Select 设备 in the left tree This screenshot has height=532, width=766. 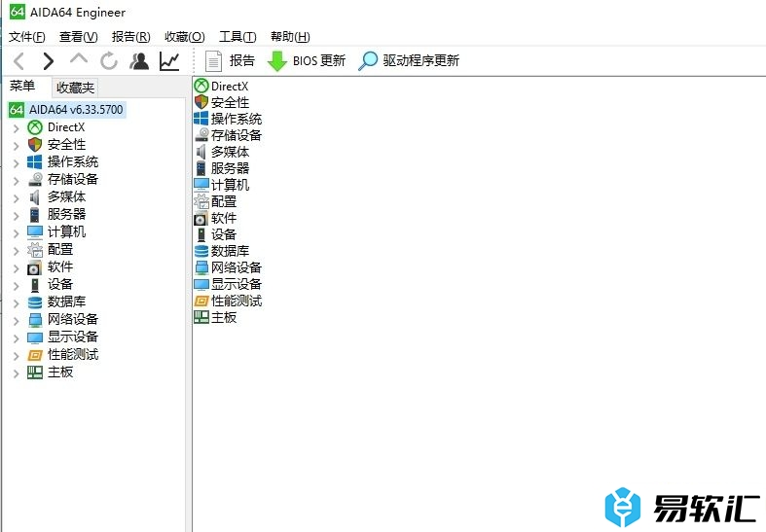coord(60,285)
